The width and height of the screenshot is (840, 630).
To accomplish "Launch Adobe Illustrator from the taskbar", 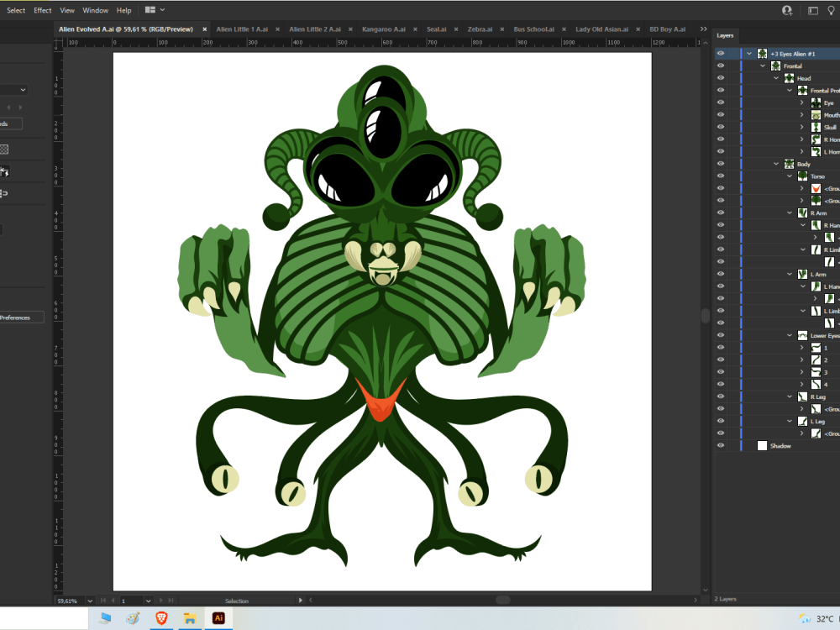I will [x=218, y=619].
